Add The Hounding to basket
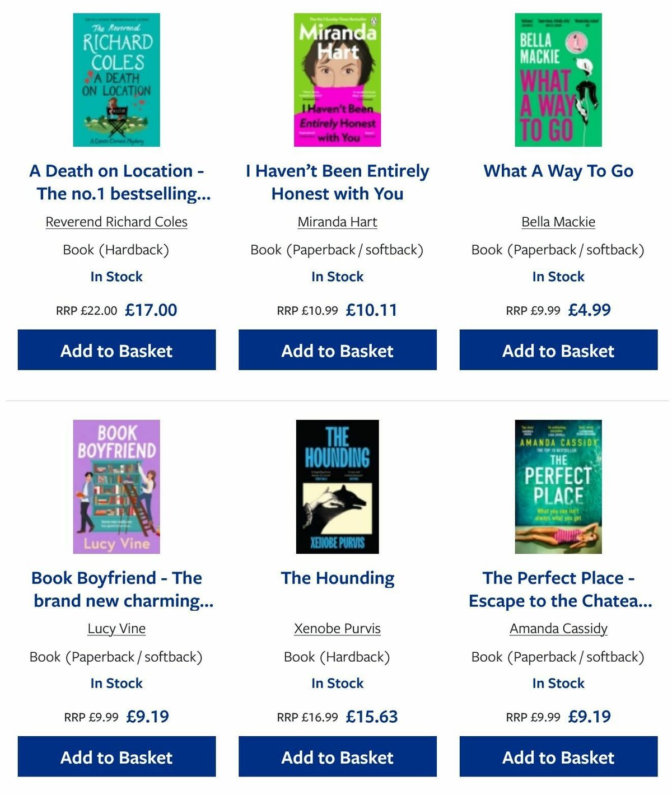 tap(337, 757)
